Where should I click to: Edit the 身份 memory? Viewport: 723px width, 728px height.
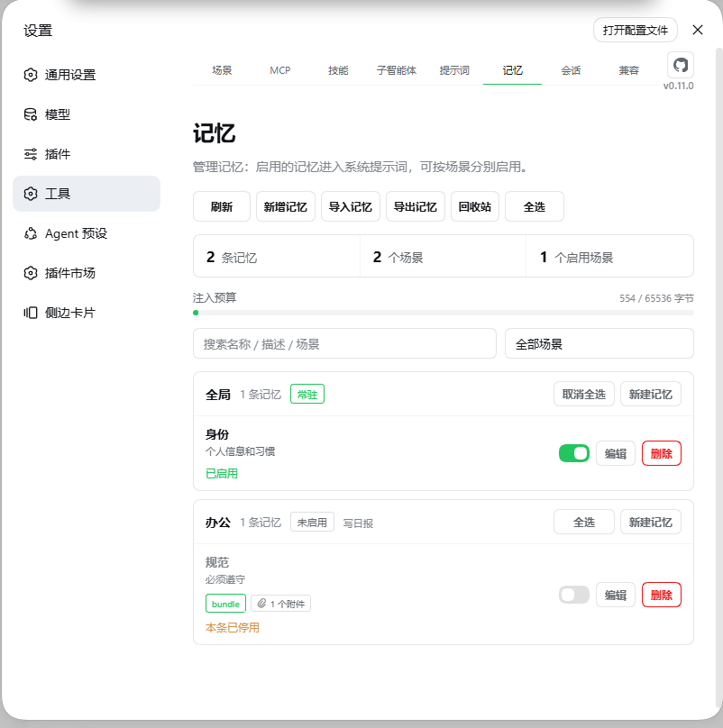coord(616,453)
